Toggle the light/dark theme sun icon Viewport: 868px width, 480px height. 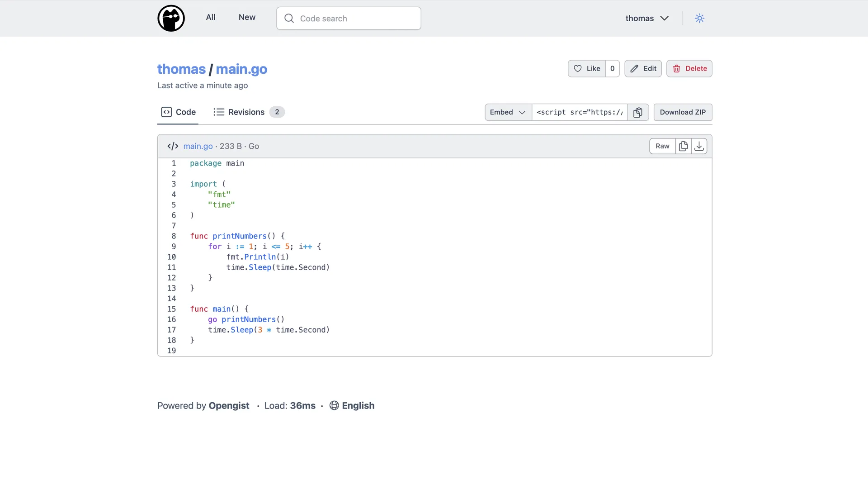699,18
